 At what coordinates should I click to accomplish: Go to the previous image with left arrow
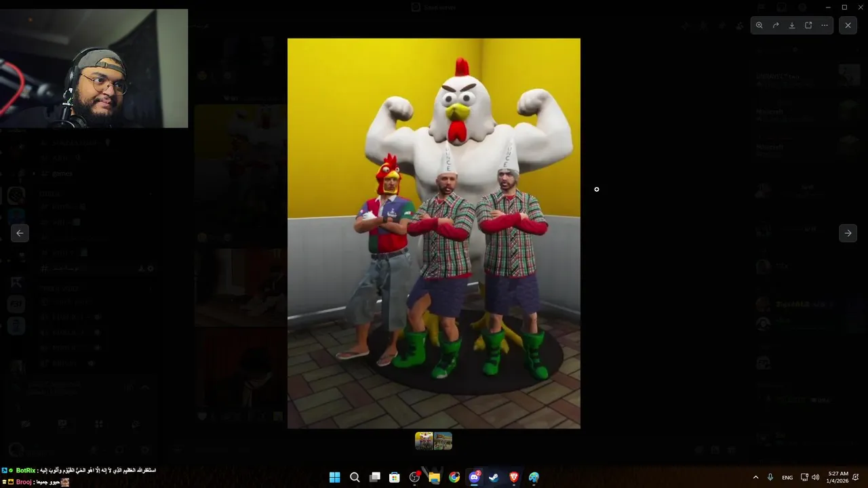pos(20,232)
